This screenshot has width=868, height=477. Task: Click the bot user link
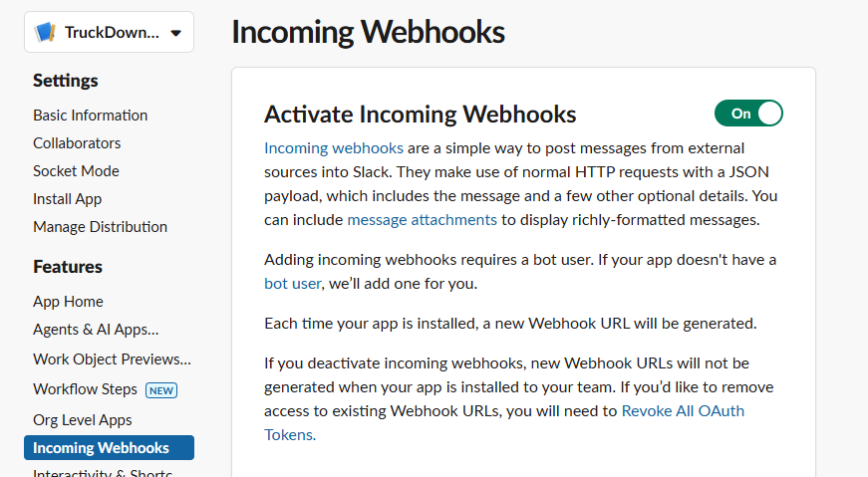(x=292, y=283)
